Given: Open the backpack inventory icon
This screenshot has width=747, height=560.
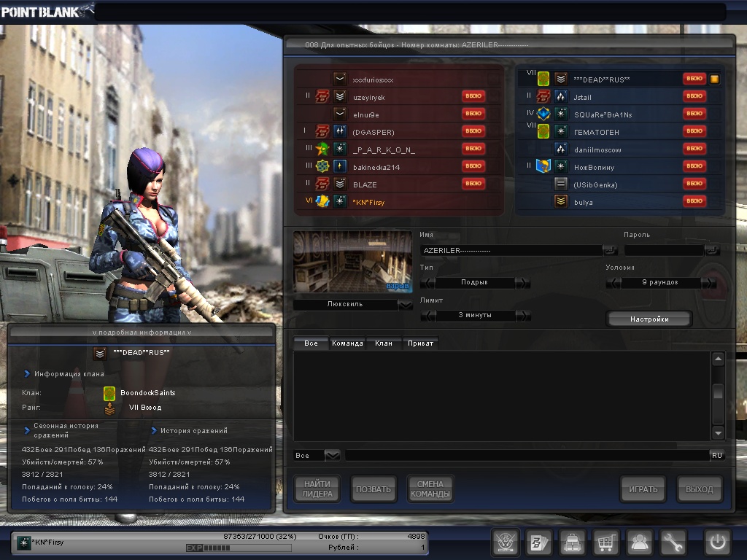Looking at the screenshot, I should pyautogui.click(x=572, y=542).
